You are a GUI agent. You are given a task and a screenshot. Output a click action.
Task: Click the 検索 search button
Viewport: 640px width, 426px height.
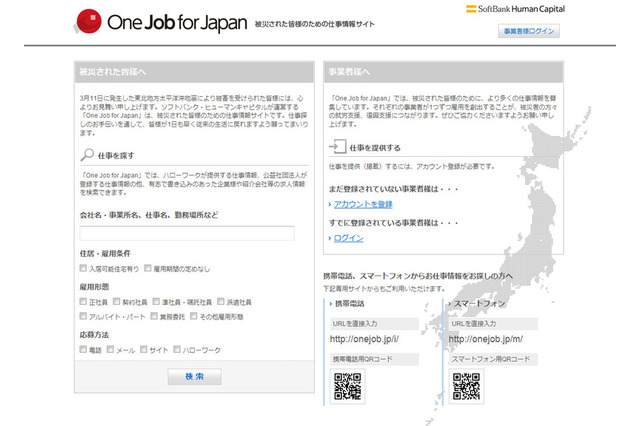click(194, 376)
